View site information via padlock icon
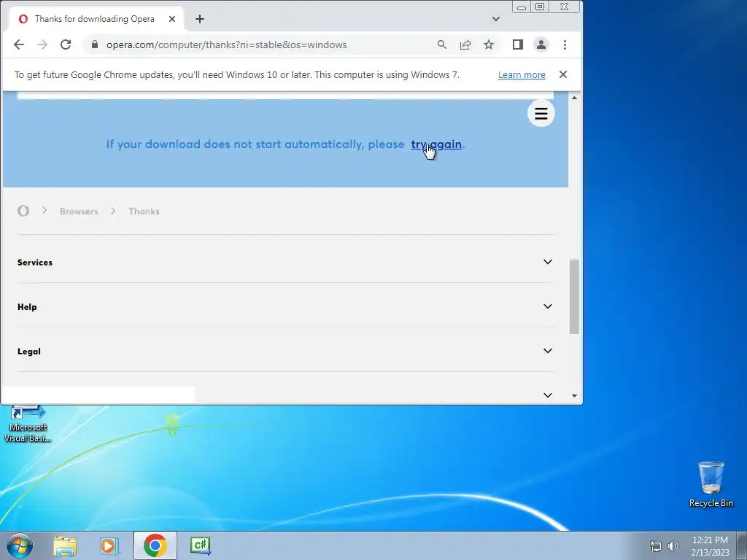 95,44
